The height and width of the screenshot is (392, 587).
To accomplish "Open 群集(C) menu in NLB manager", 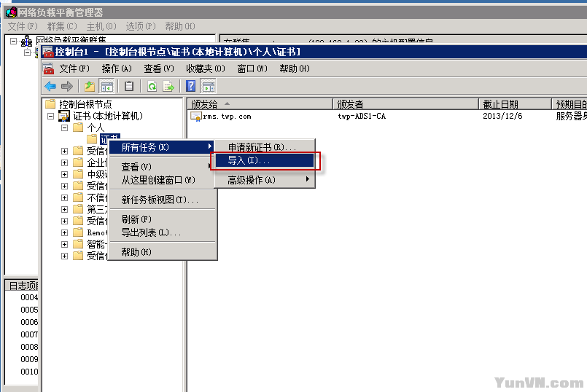I will click(62, 26).
